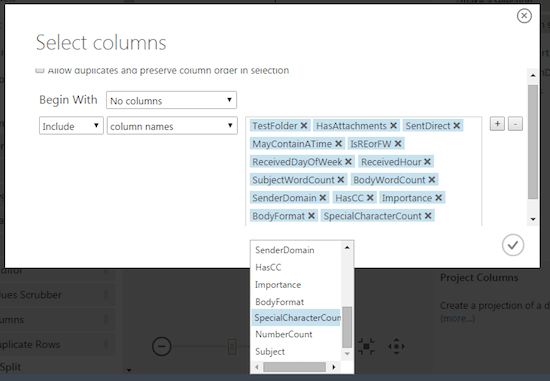Remove the BodyFormat column tag
This screenshot has height=381, width=550.
(x=311, y=216)
